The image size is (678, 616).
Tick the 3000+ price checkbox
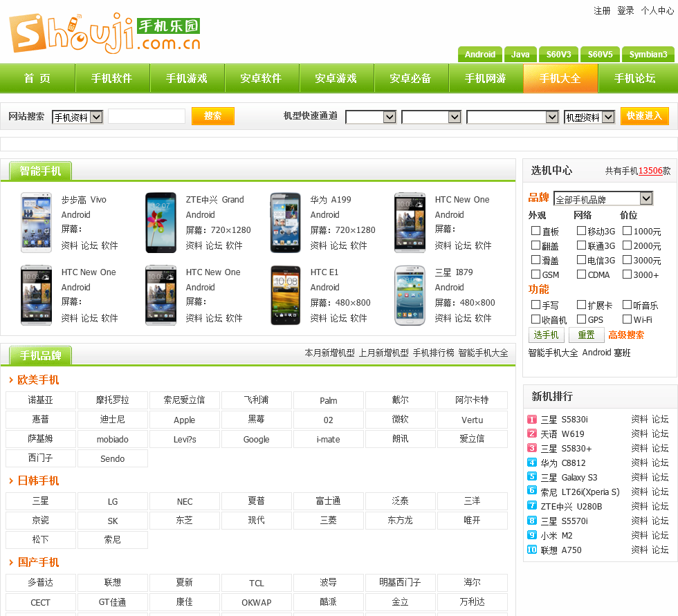coord(627,274)
